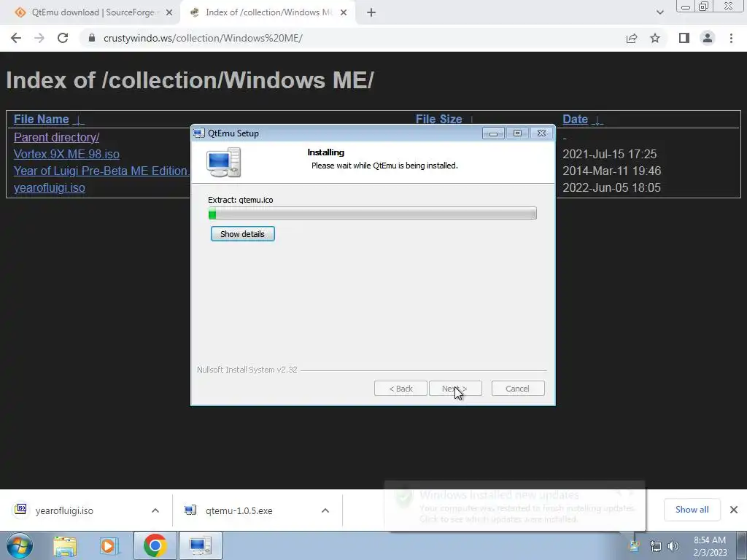
Task: Click the Windows installed new updates notification
Action: pyautogui.click(x=514, y=506)
